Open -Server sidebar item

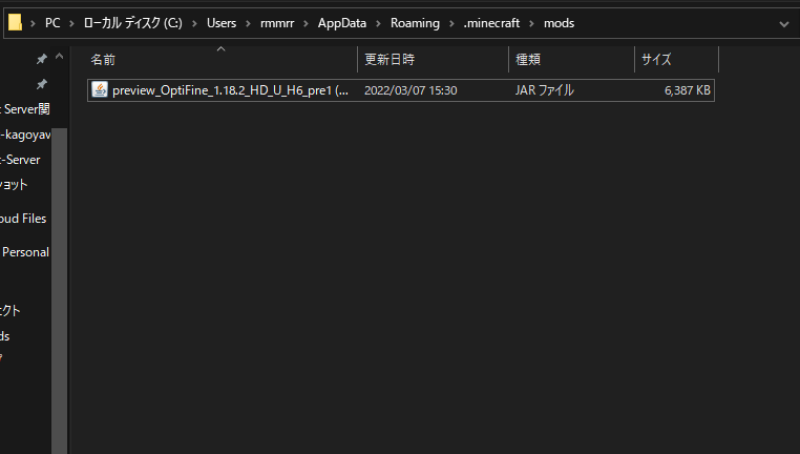(x=20, y=160)
